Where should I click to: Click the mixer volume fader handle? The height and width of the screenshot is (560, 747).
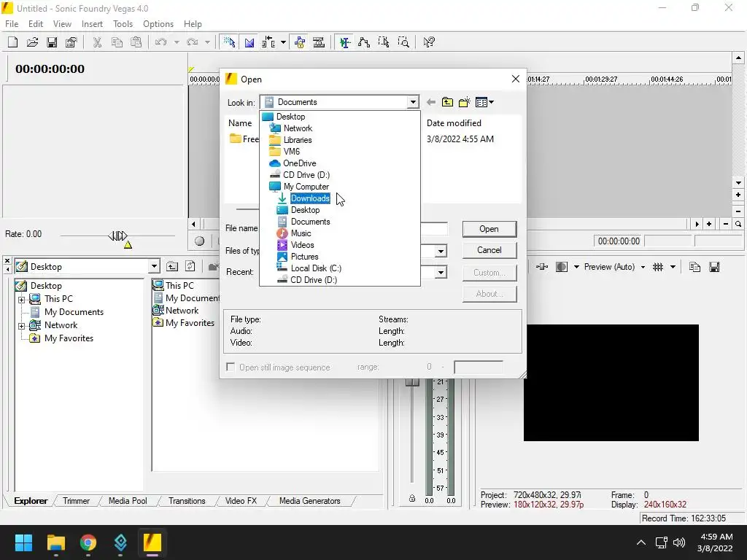(412, 382)
